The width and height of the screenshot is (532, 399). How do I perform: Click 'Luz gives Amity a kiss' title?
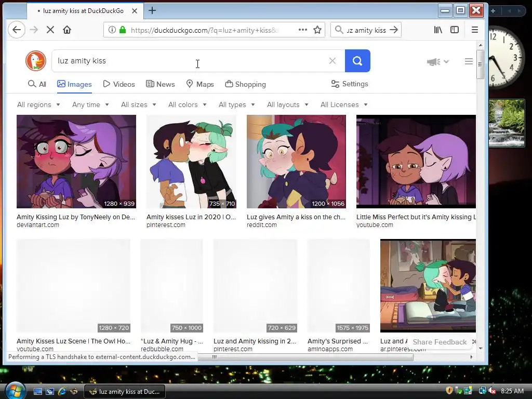click(x=296, y=217)
